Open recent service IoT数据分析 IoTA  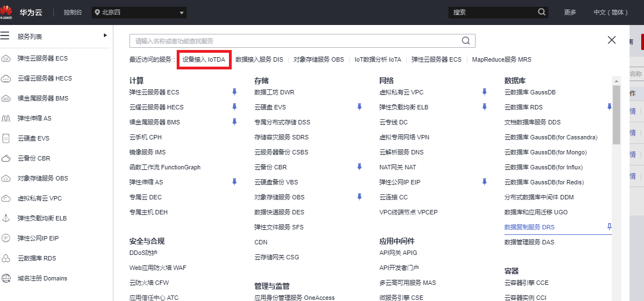(x=378, y=59)
